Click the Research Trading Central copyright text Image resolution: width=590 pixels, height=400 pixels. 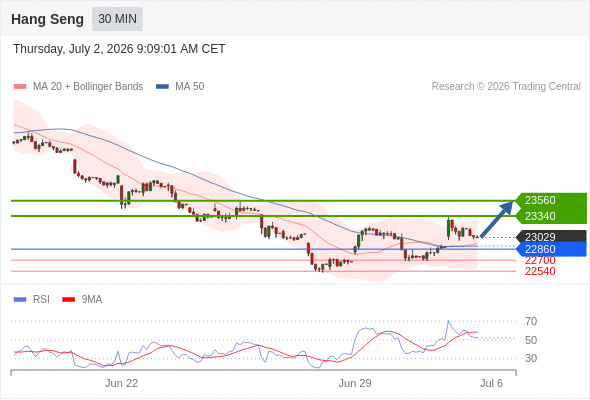tap(506, 87)
